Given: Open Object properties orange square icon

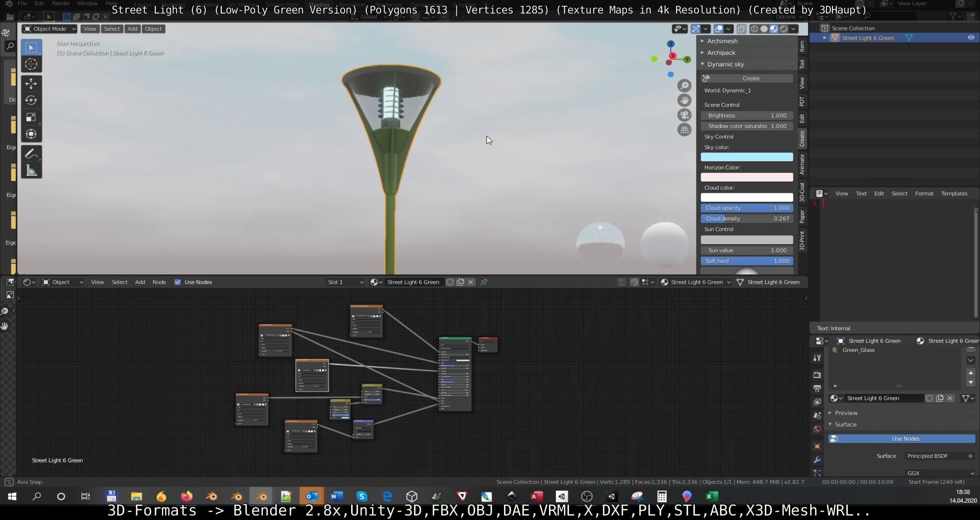Looking at the screenshot, I should click(817, 446).
